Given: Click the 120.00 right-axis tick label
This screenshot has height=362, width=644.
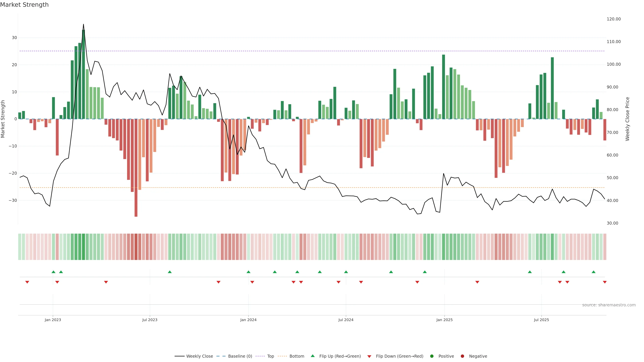Looking at the screenshot, I should click(x=613, y=19).
